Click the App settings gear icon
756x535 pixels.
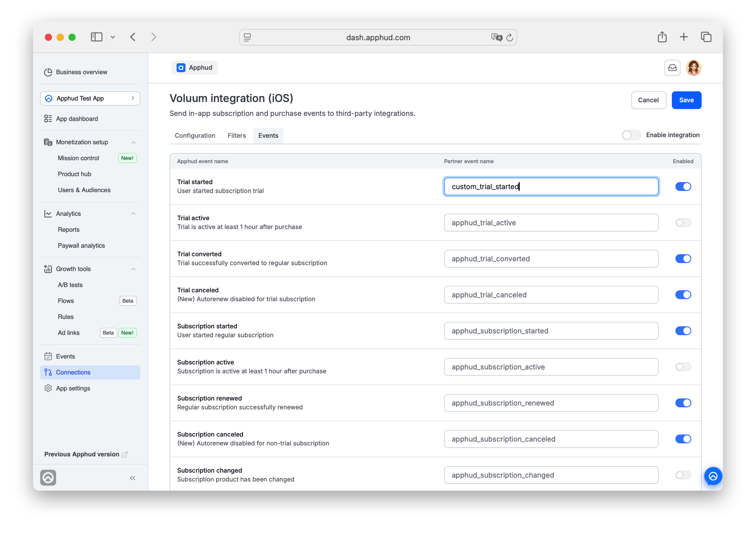pyautogui.click(x=48, y=388)
